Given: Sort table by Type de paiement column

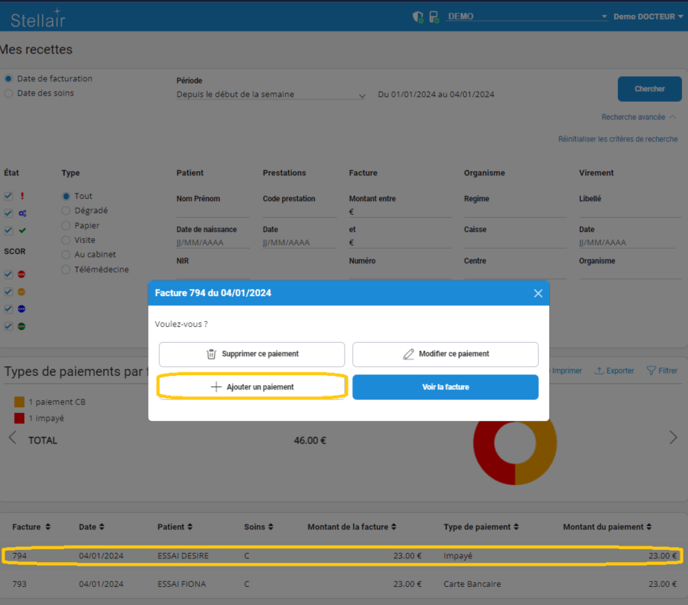Looking at the screenshot, I should pyautogui.click(x=481, y=527).
